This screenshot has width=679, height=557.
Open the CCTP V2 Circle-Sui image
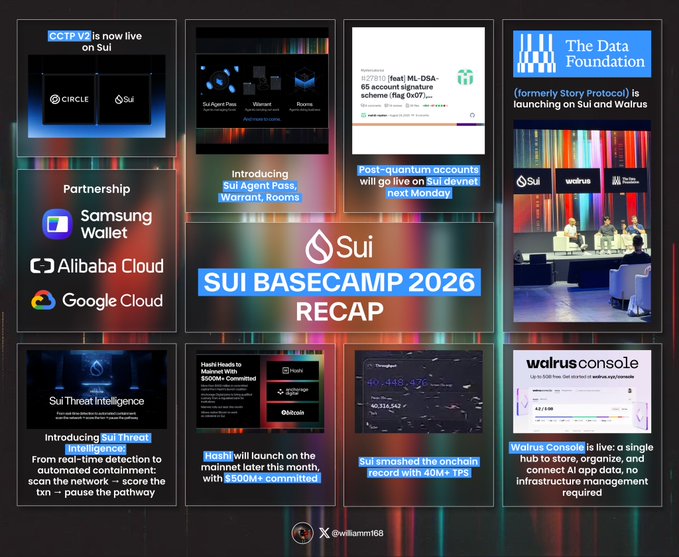(x=97, y=96)
